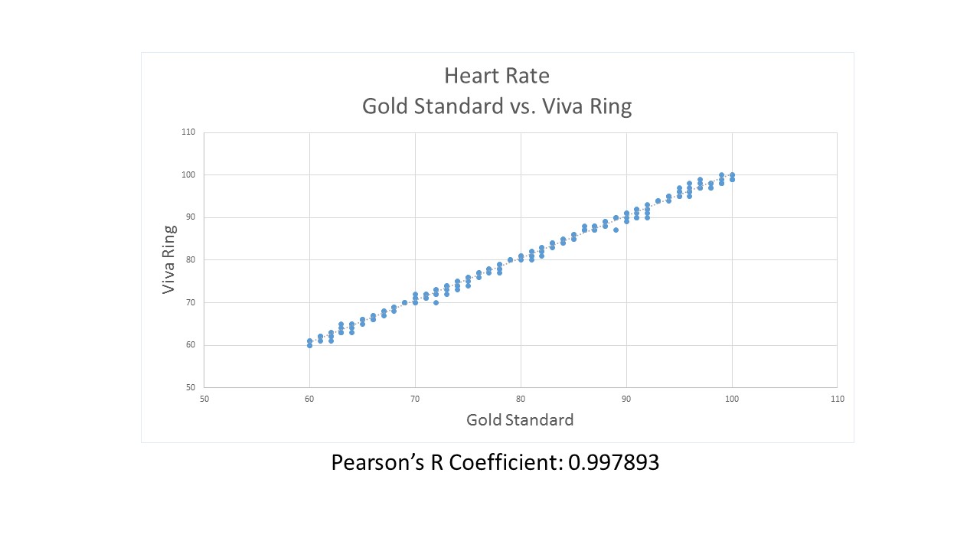
Task: Click the 100 label on horizontal axis
Action: point(732,399)
